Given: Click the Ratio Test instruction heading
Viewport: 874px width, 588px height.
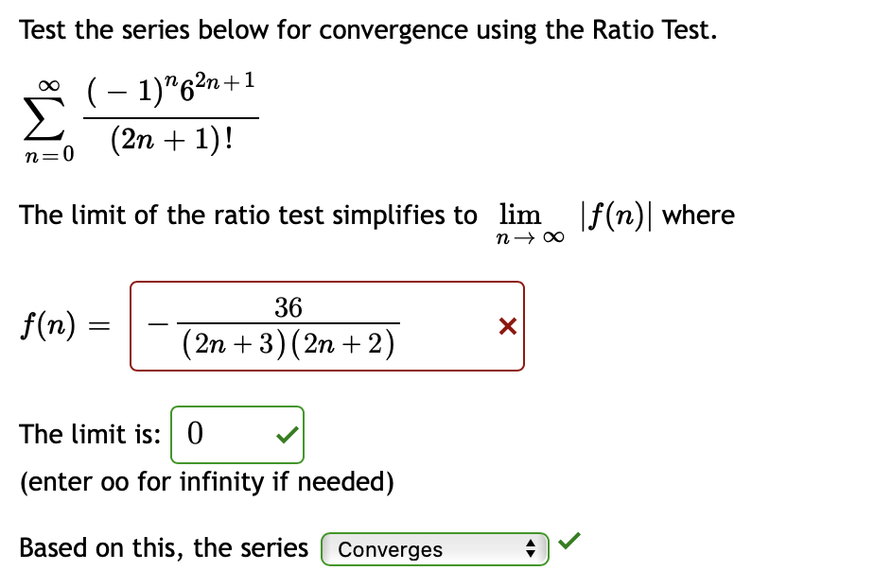Looking at the screenshot, I should (368, 29).
